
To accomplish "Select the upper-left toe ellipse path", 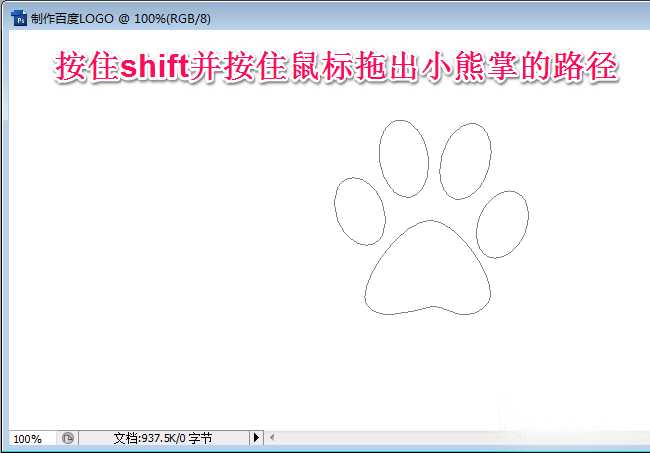I will click(x=404, y=158).
